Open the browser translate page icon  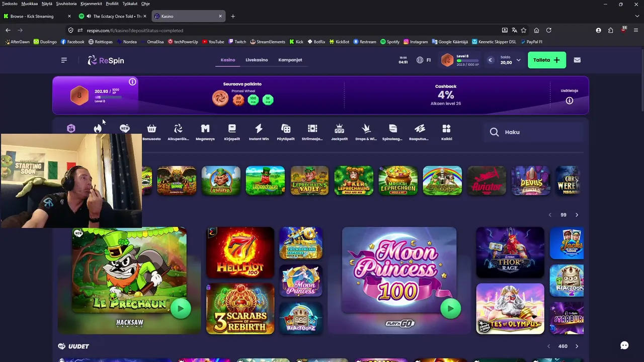tap(514, 30)
